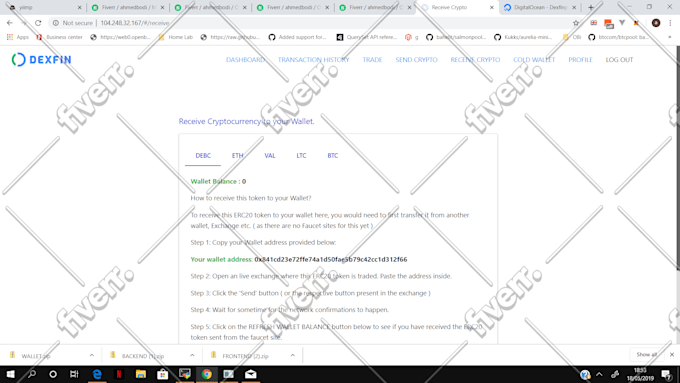Open the WALLET.zip downloaded file
Screen dimensions: 680x383
click(36, 356)
